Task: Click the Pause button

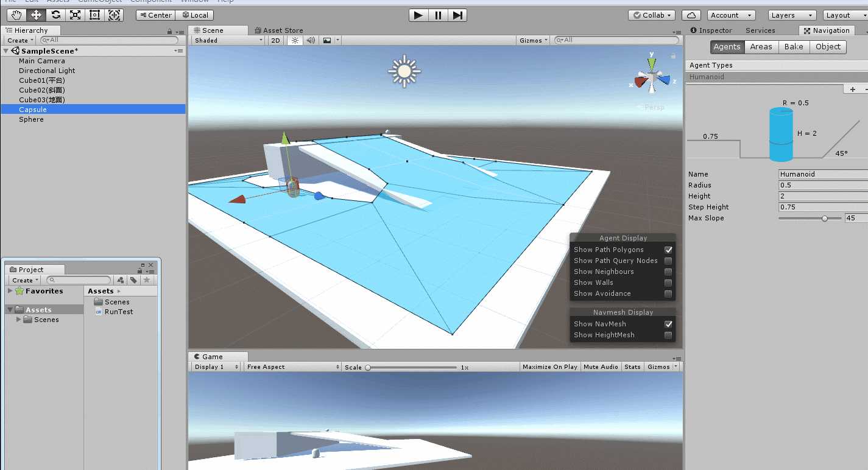Action: (x=438, y=15)
